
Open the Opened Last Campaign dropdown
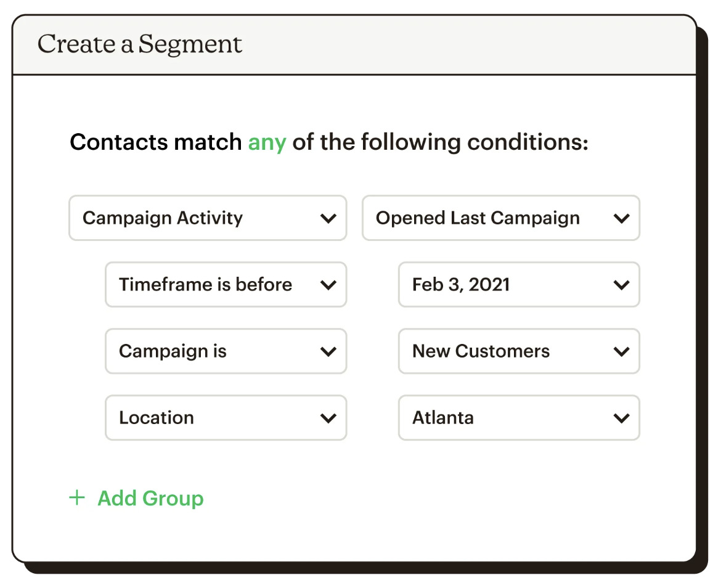(x=501, y=218)
